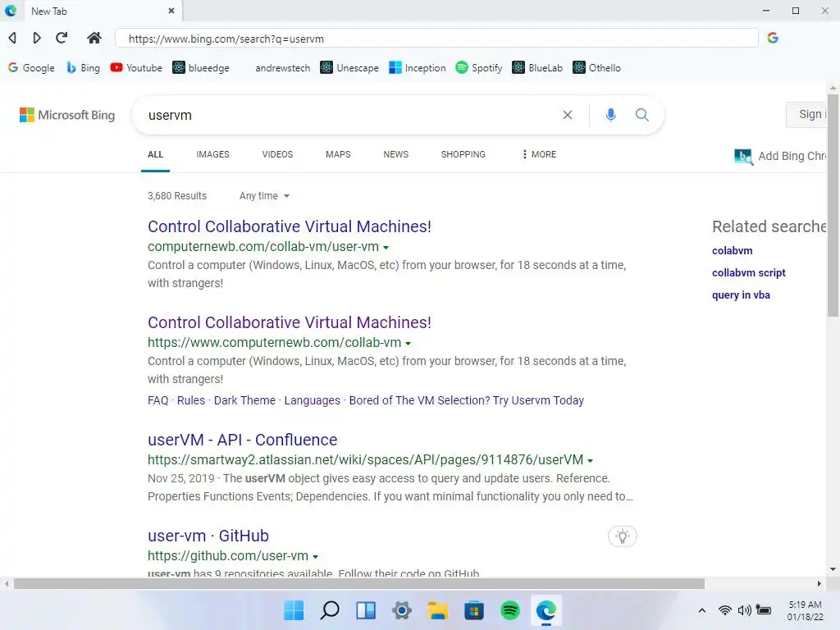Switch to the MAPS tab
The width and height of the screenshot is (840, 630).
[x=338, y=154]
